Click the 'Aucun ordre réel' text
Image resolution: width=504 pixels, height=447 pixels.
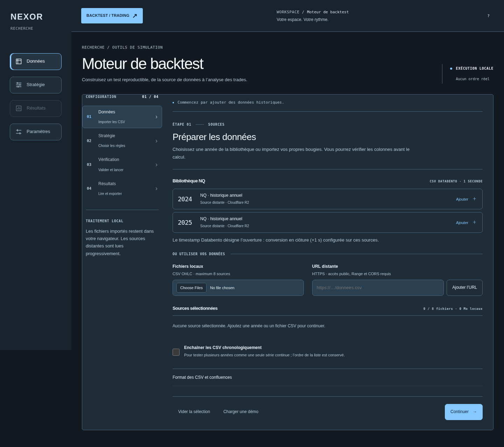pos(472,79)
